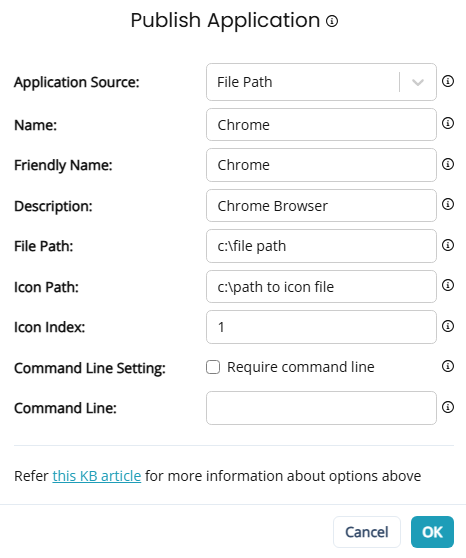The height and width of the screenshot is (558, 466).
Task: Click info icon beside Description field
Action: [448, 204]
